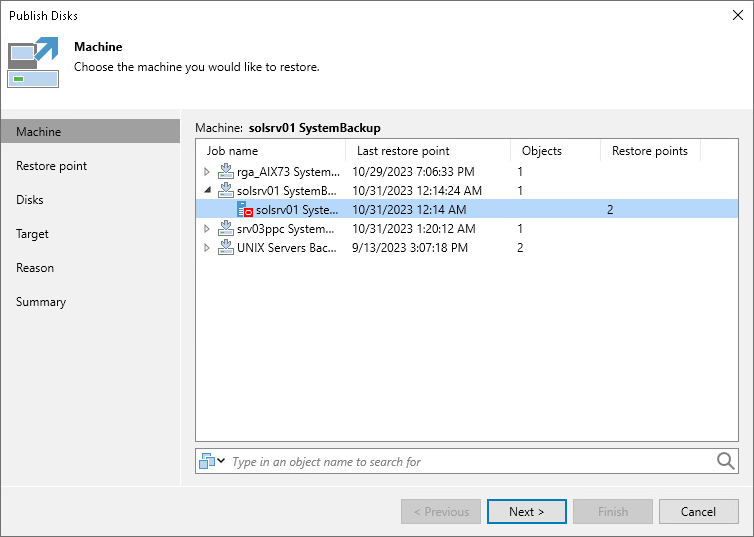This screenshot has width=754, height=537.
Task: Click the Cancel button
Action: click(698, 512)
